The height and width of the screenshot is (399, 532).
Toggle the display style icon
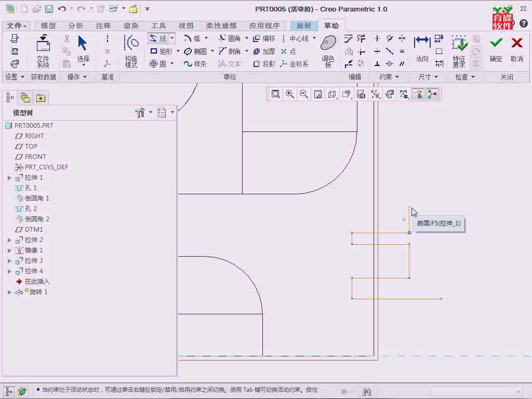coord(332,95)
